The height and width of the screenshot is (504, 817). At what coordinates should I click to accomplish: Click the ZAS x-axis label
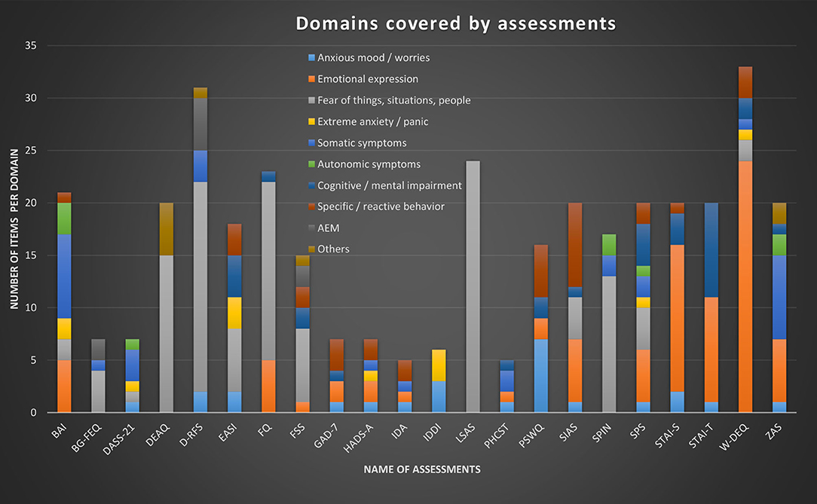[x=774, y=431]
